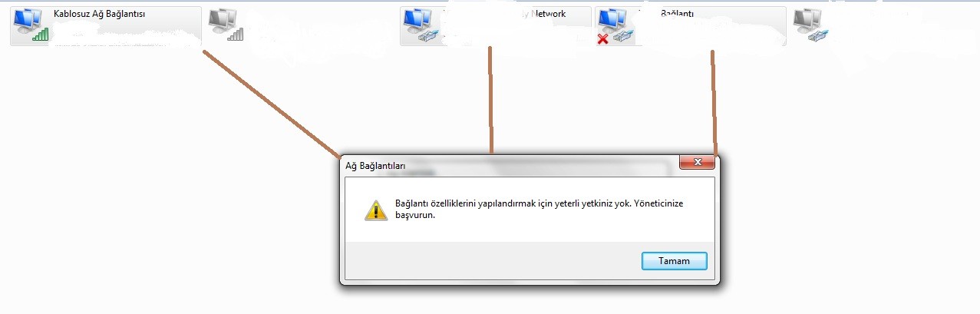
Task: Click the Network connection name text
Action: tap(549, 14)
